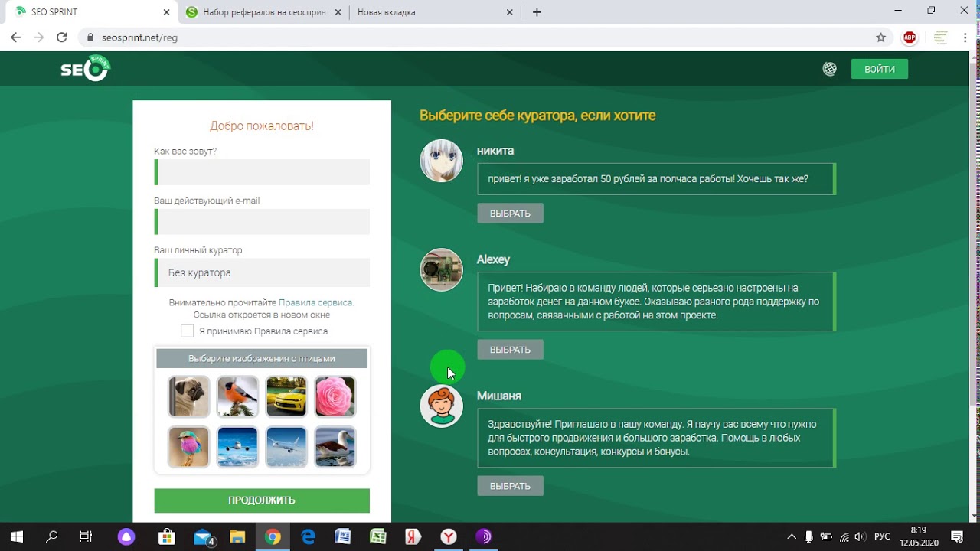Click the ПРОДОЛЖИТЬ button

tap(262, 500)
